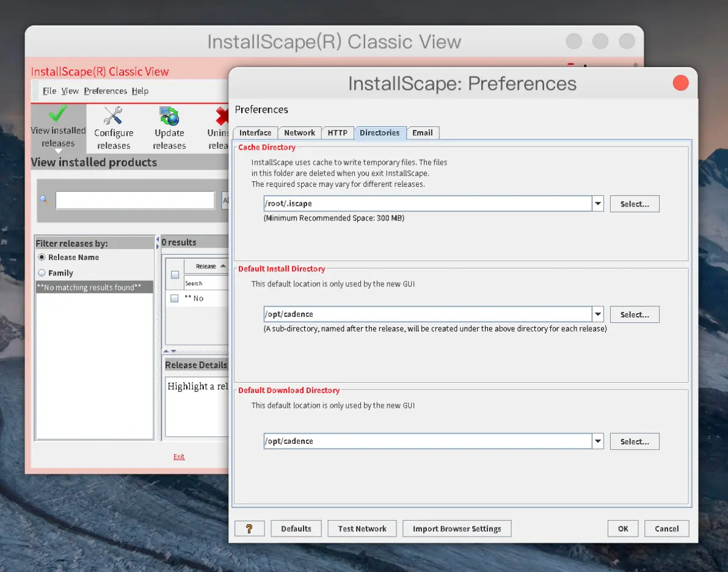Click the Import Browser Settings button
Viewport: 728px width, 572px height.
(x=457, y=529)
